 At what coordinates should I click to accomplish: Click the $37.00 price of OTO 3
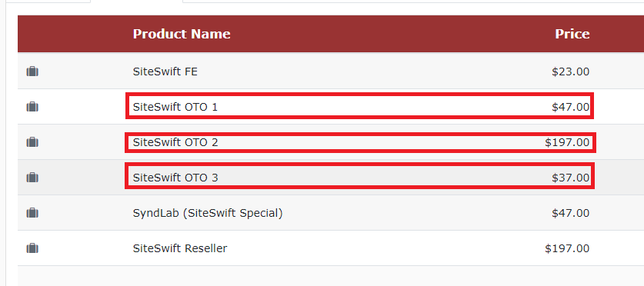570,178
